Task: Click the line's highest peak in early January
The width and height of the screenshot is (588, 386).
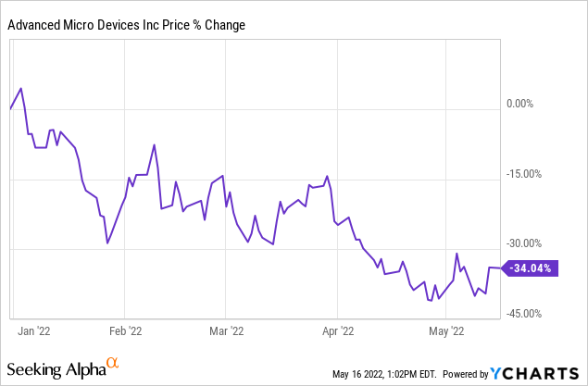Action: [x=21, y=89]
